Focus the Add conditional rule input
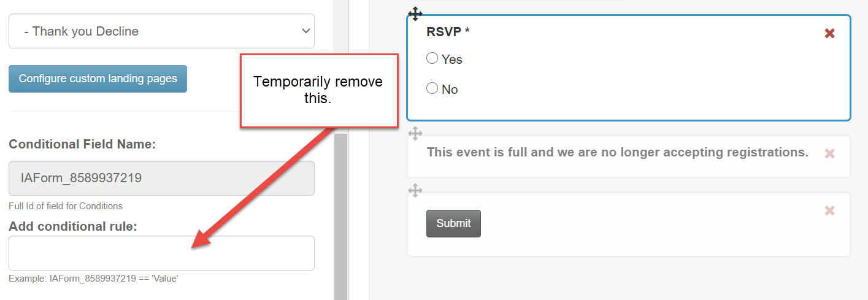The height and width of the screenshot is (300, 868). coord(161,253)
